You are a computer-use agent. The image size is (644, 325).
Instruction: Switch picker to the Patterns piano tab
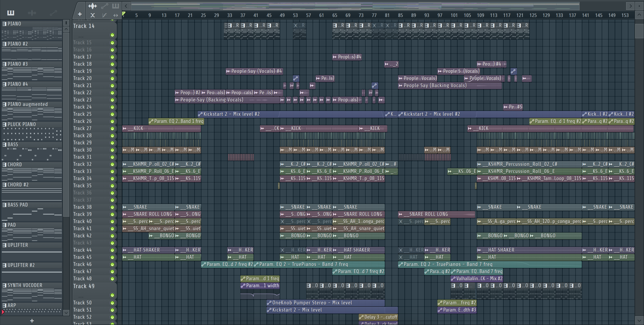[x=11, y=13]
